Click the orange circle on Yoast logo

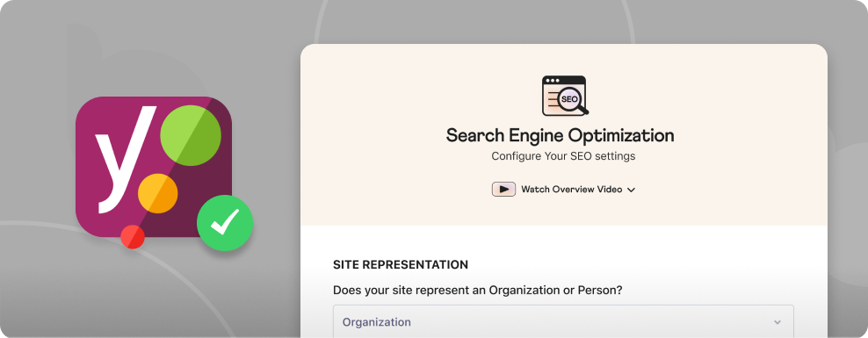coord(158,194)
